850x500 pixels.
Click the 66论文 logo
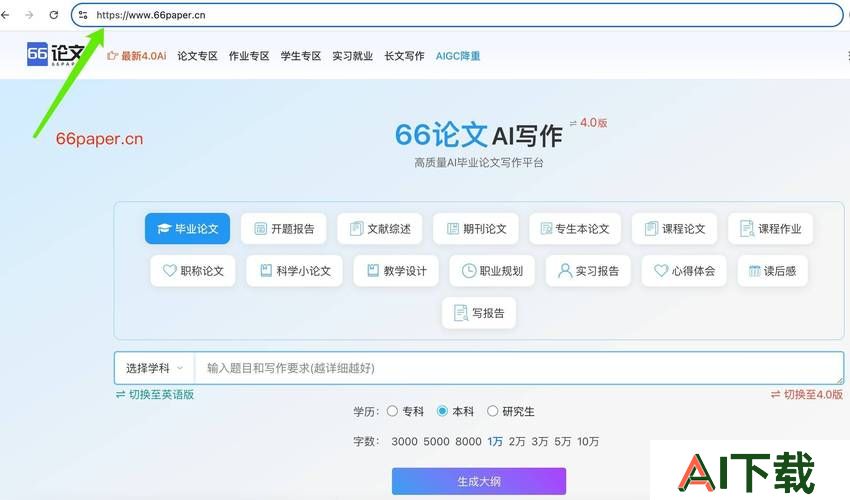pos(55,54)
